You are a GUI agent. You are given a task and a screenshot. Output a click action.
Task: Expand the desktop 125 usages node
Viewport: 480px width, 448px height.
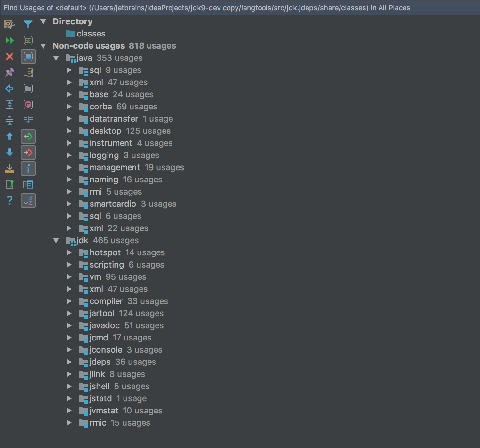(69, 131)
